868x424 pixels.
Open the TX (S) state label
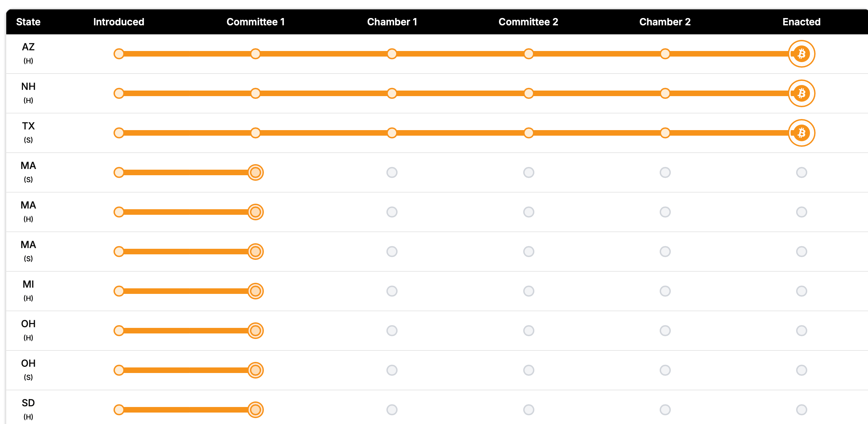pyautogui.click(x=28, y=132)
